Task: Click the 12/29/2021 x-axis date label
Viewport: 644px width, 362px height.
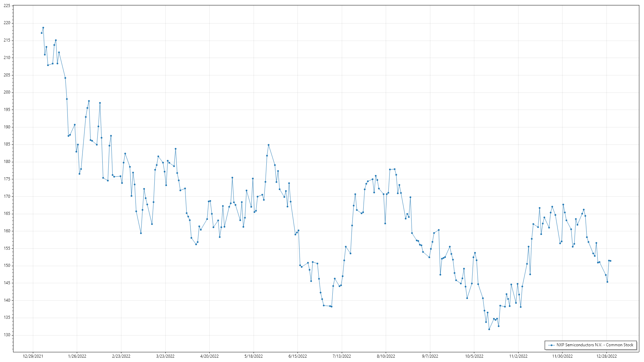Action: coord(33,356)
